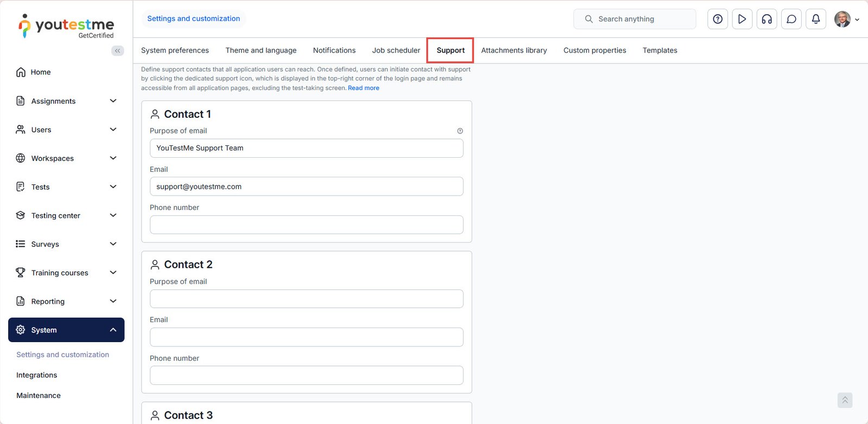Open notifications bell icon

click(x=815, y=19)
